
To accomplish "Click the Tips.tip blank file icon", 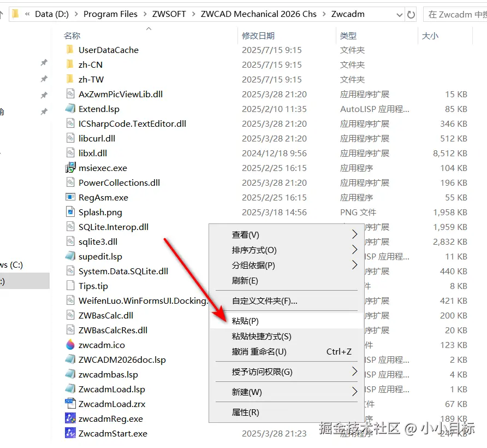I will pyautogui.click(x=70, y=286).
